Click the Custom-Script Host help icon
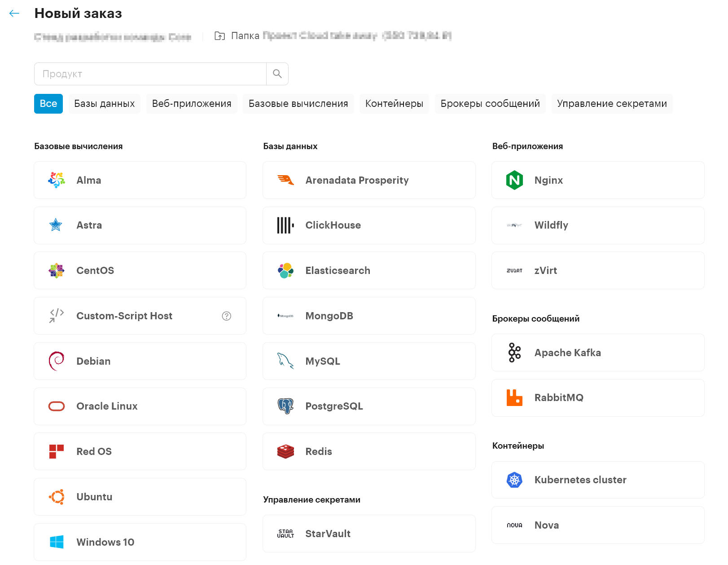Image resolution: width=728 pixels, height=565 pixels. click(x=227, y=316)
